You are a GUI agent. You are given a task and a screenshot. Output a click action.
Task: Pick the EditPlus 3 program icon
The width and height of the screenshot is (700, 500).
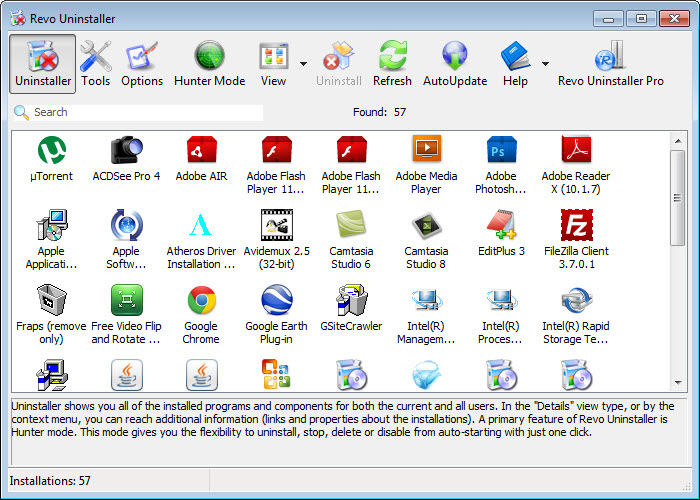(501, 226)
